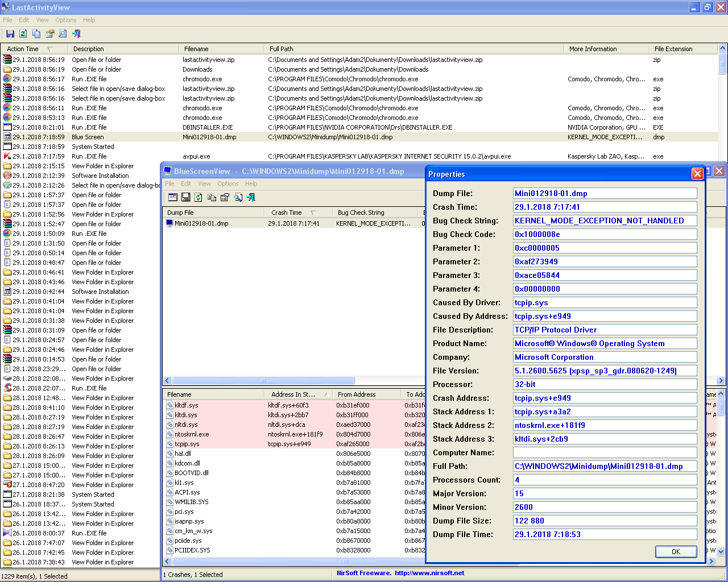Click floppy disk Save icon in BlueScreenView
The width and height of the screenshot is (728, 582).
185,197
